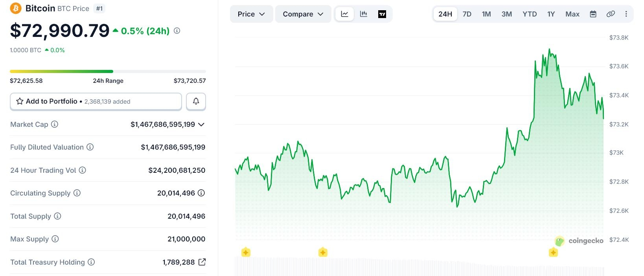Select the 1Y time range tab
This screenshot has height=276, width=644.
pos(551,14)
